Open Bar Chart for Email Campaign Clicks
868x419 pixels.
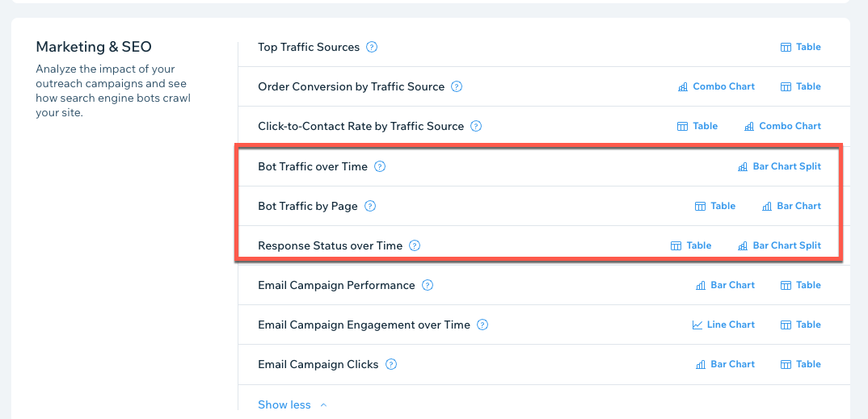coord(725,364)
